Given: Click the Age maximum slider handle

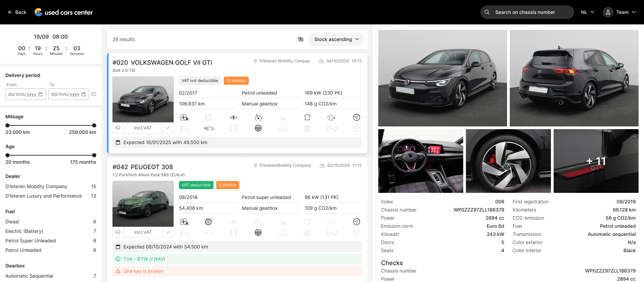Looking at the screenshot, I should [x=94, y=155].
